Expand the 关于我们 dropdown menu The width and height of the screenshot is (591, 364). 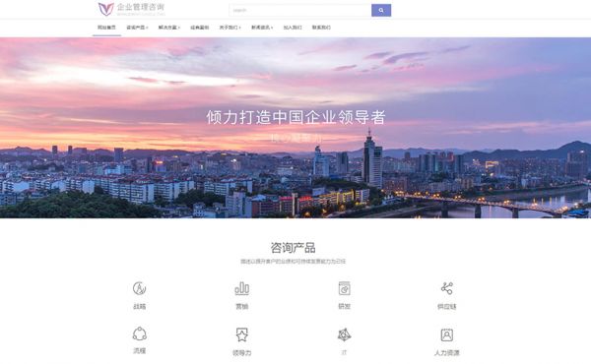[230, 28]
